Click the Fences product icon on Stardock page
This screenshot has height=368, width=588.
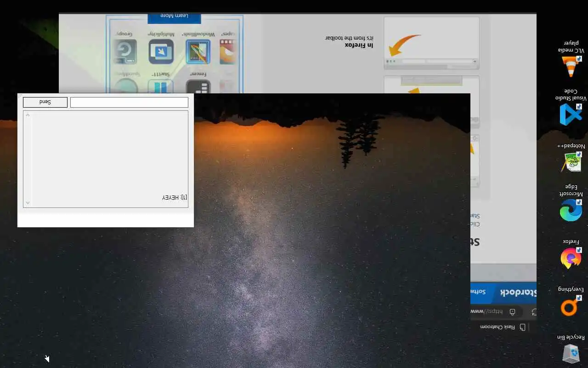point(198,86)
